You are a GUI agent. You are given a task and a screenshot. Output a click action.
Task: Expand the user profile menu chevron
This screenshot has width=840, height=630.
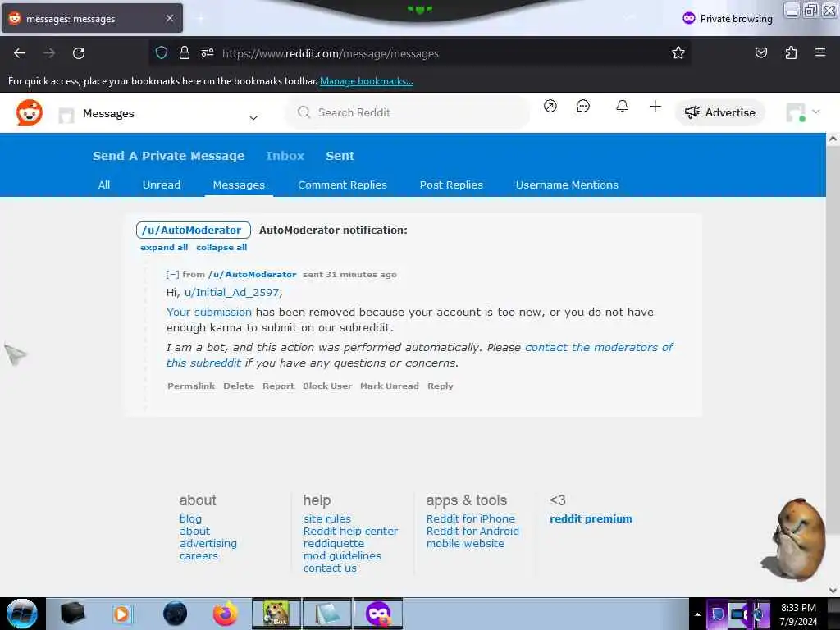tap(816, 112)
